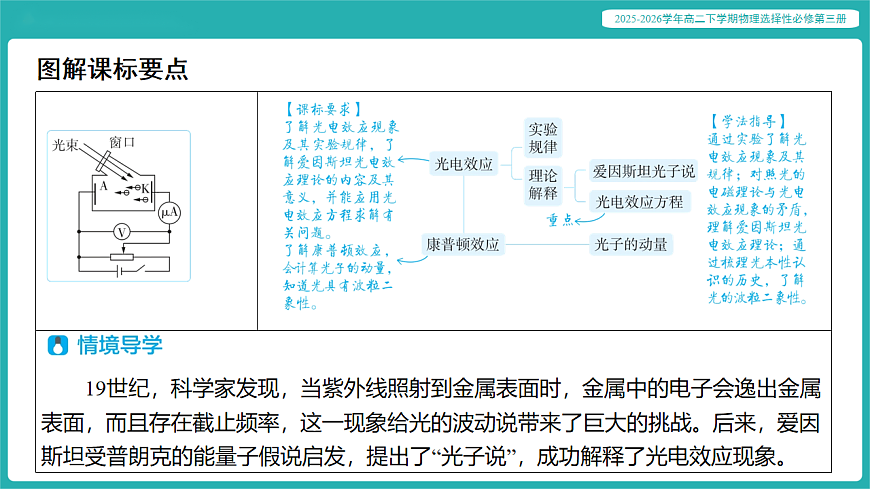The width and height of the screenshot is (870, 489).
Task: Click the 爱因斯坦光子说 node
Action: tap(643, 172)
